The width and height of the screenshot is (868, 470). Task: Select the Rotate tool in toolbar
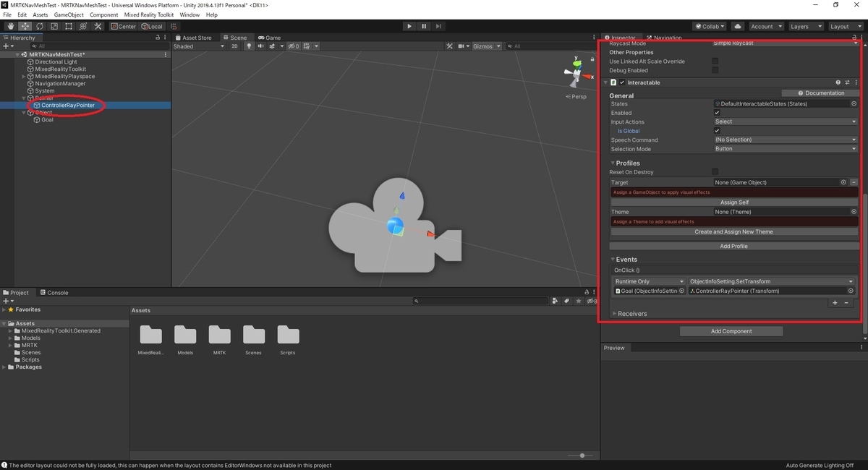click(40, 26)
